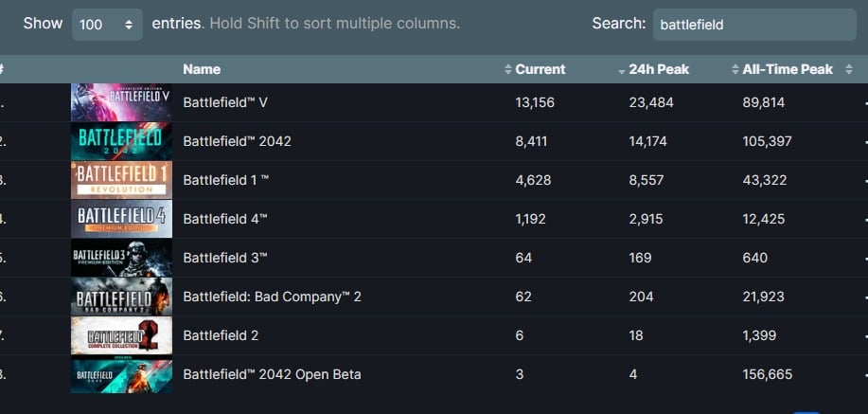
Task: Open the Battlefield 2 name link
Action: [x=221, y=335]
